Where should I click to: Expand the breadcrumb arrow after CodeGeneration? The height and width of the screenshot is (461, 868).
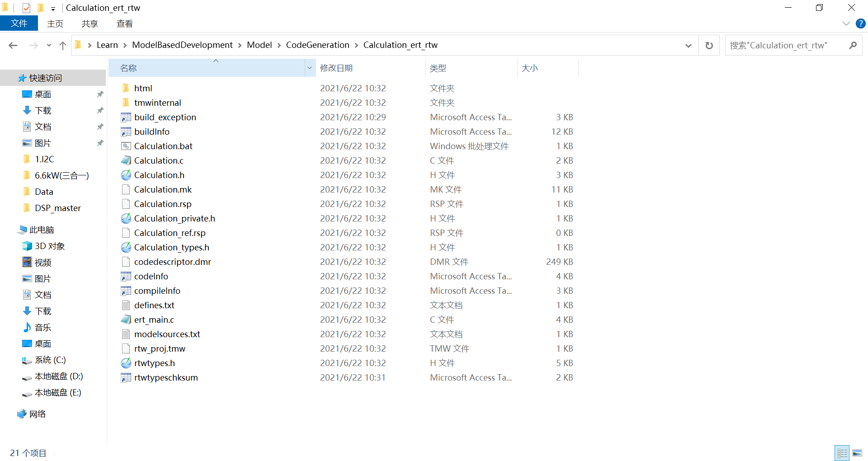356,45
